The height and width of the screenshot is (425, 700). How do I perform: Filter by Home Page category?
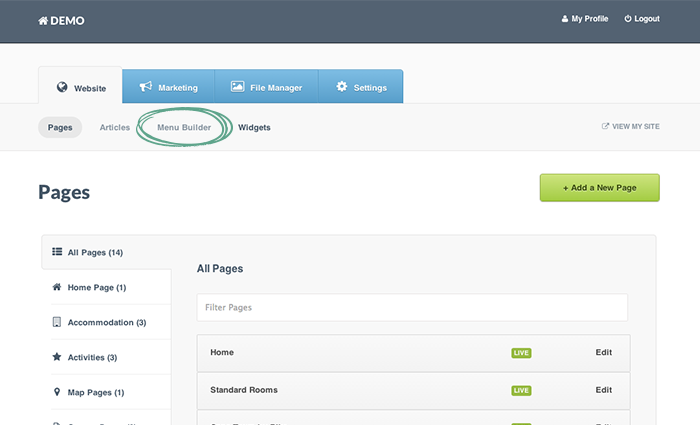(96, 288)
